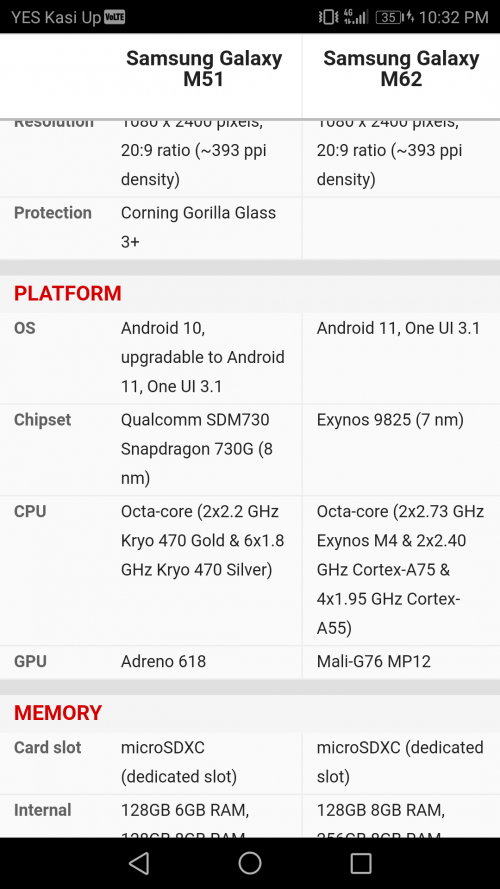Open Samsung Galaxy M62 header link
The width and height of the screenshot is (500, 889).
pos(401,69)
